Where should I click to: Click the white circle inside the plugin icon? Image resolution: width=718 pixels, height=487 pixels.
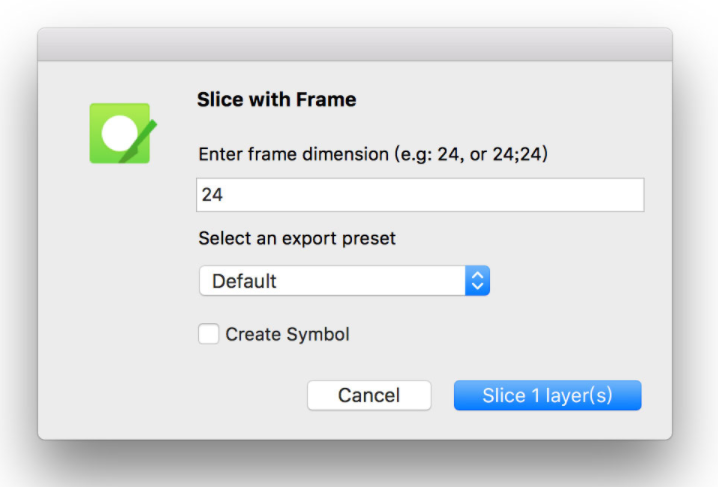click(x=120, y=133)
